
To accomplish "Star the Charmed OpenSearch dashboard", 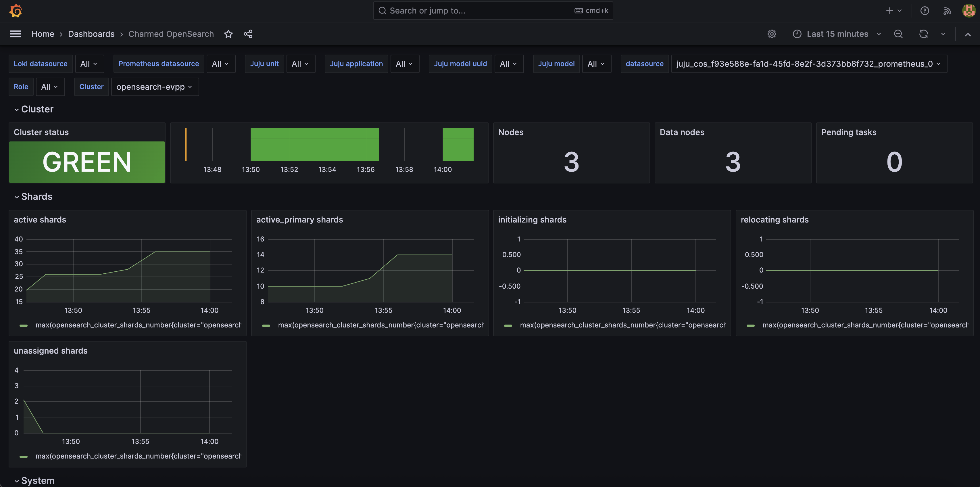I will pos(228,34).
